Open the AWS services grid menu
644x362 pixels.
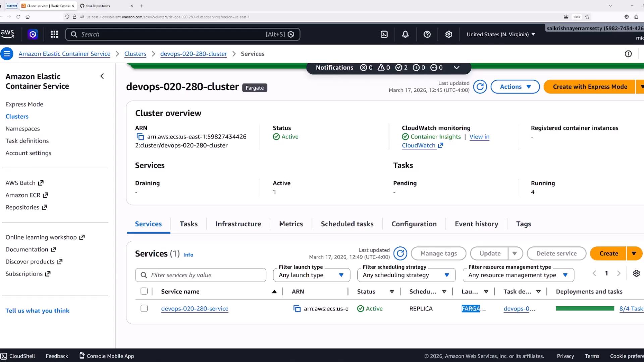(54, 34)
